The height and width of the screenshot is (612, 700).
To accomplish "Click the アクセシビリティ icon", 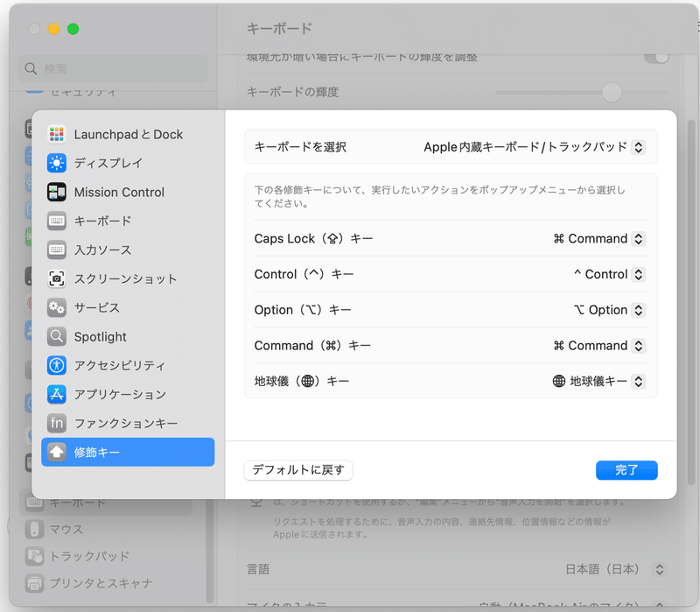I will click(x=57, y=365).
